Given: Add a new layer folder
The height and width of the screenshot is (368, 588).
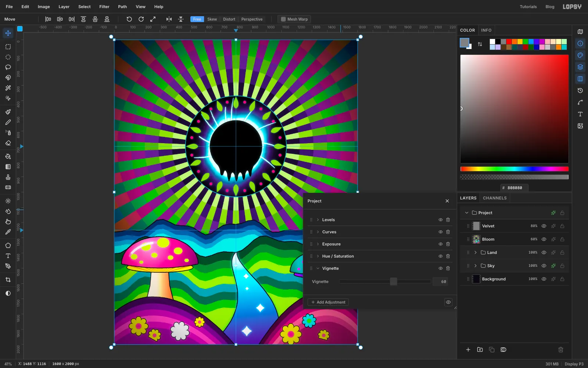Looking at the screenshot, I should (480, 350).
